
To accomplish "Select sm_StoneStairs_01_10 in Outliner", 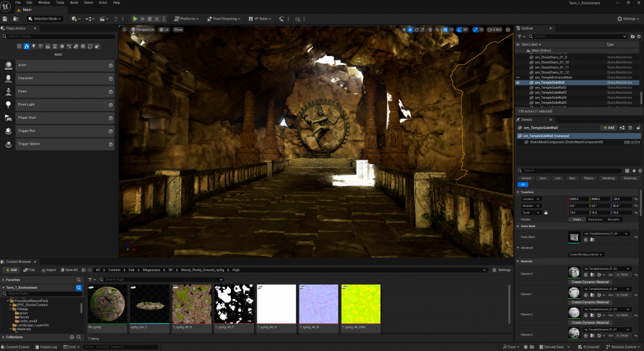I will [x=552, y=62].
